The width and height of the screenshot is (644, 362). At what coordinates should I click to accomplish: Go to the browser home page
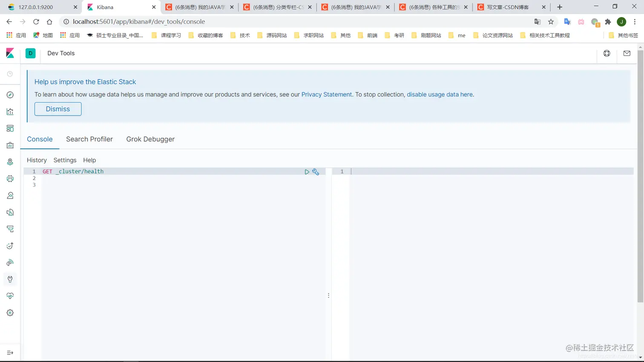click(x=49, y=22)
